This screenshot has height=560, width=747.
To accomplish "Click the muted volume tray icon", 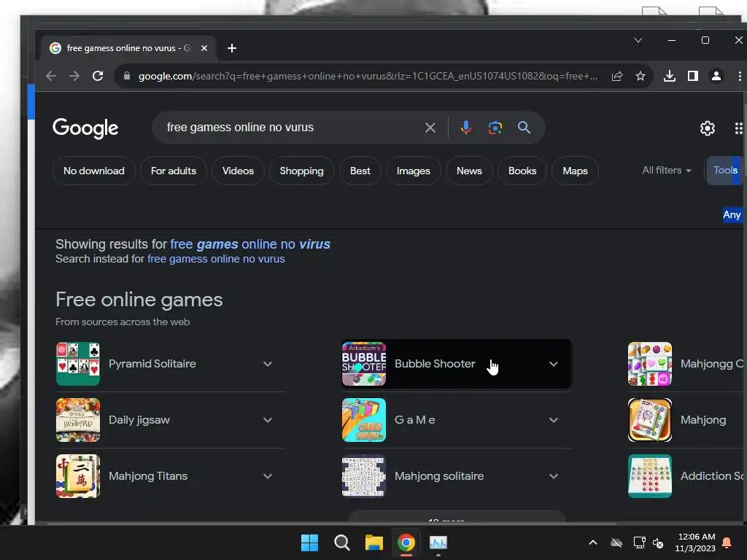I will click(658, 542).
